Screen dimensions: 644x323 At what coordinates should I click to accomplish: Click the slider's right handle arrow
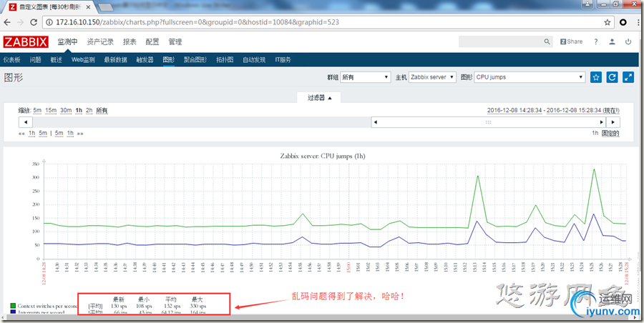tap(602, 122)
